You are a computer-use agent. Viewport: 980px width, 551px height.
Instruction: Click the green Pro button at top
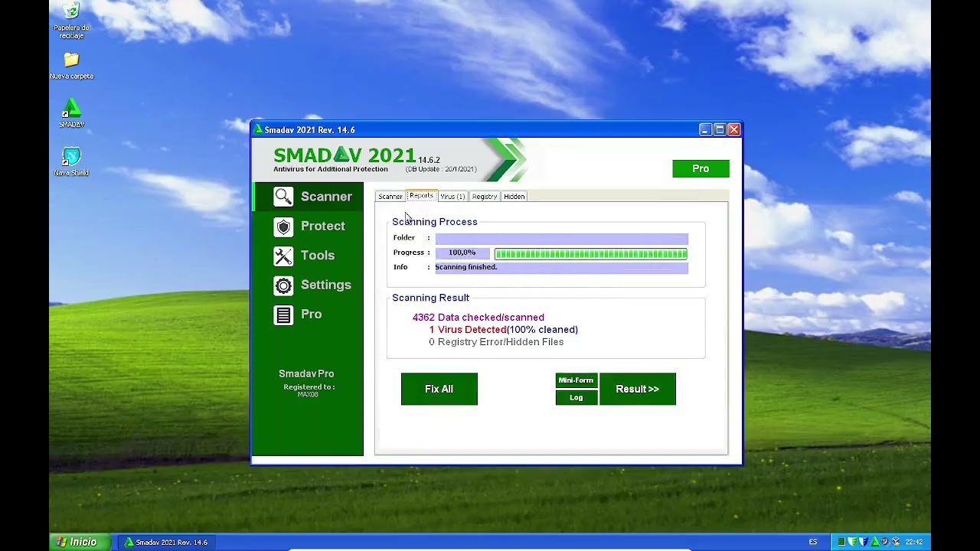[701, 168]
